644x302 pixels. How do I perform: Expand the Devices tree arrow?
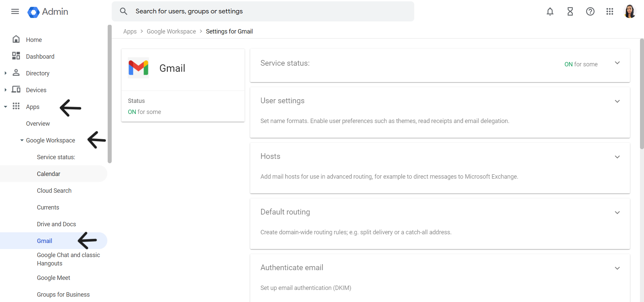pos(5,90)
